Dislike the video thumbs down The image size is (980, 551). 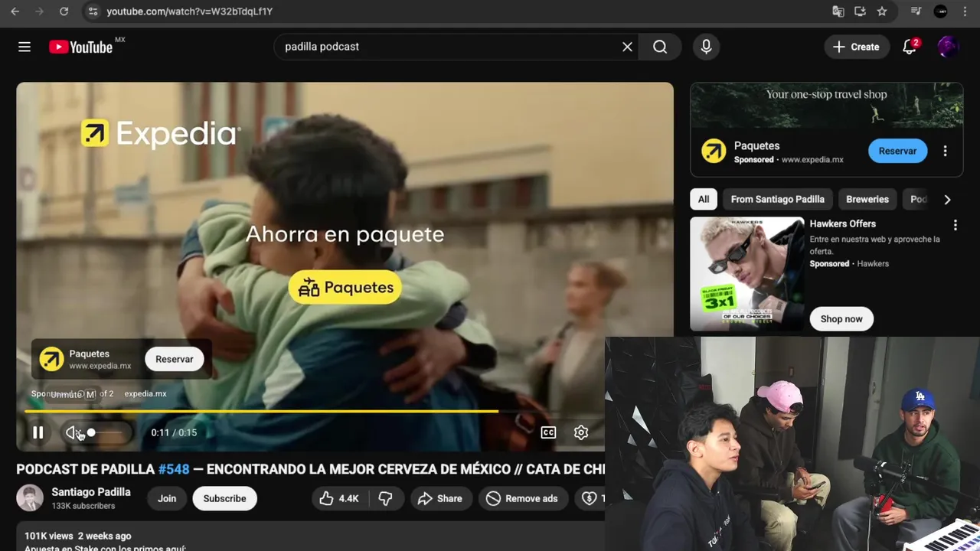pyautogui.click(x=385, y=498)
